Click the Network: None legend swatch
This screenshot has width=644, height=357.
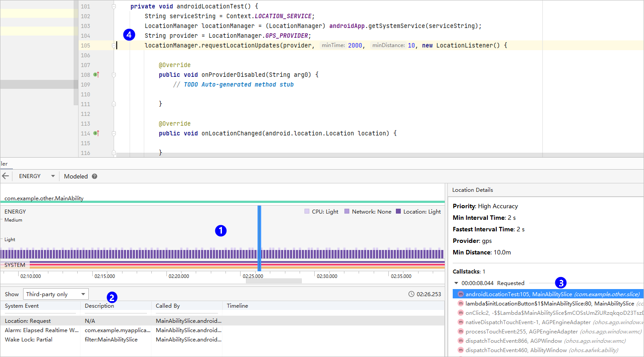347,212
